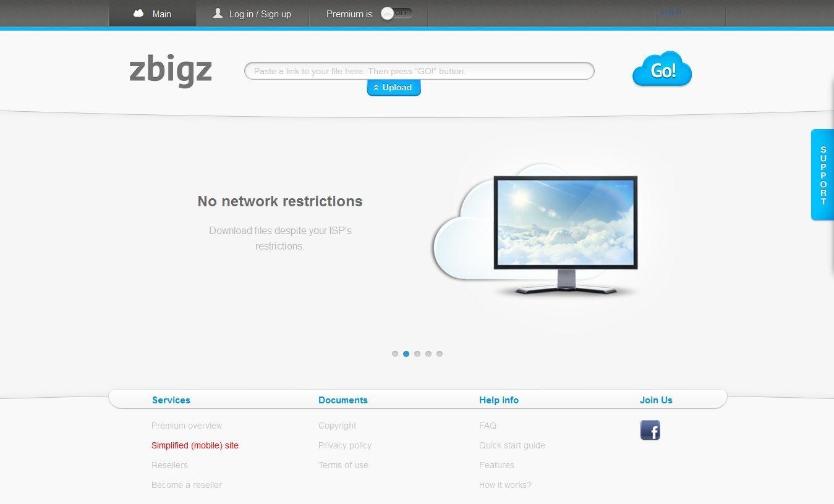This screenshot has width=834, height=504.
Task: Select the fifth slide indicator dot
Action: [x=440, y=354]
